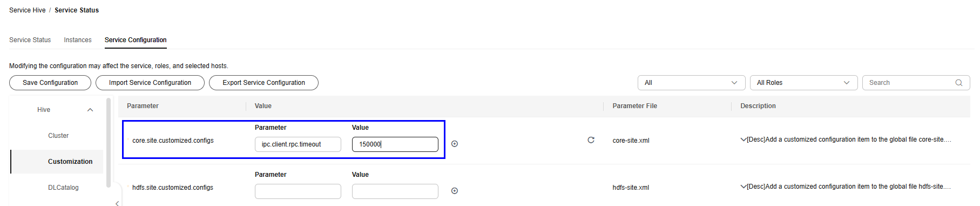Click search magnifier icon

(959, 83)
